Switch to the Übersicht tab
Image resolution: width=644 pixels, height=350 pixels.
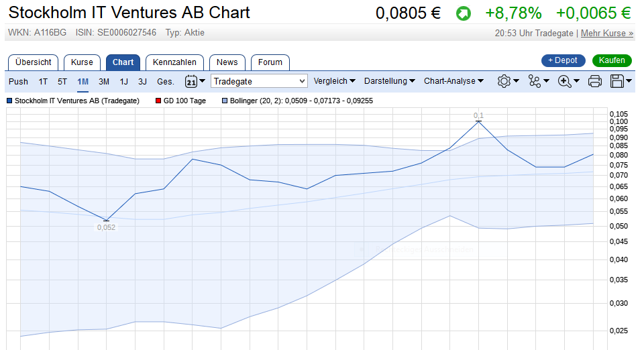click(34, 62)
